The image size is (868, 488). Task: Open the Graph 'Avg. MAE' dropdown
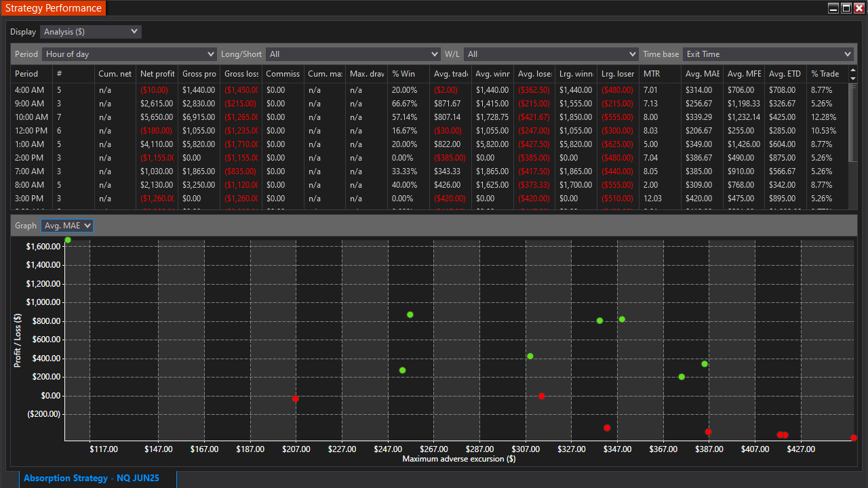(x=66, y=226)
